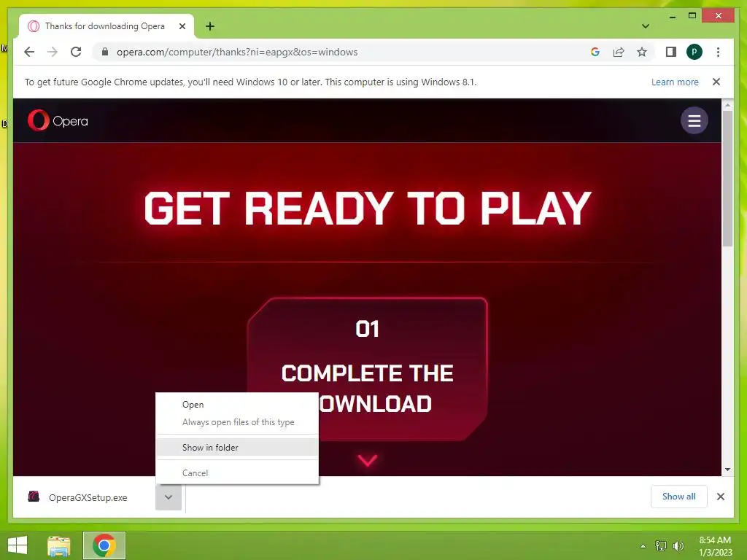Share this page using the share icon
Screen dimensions: 747x560
coord(619,52)
